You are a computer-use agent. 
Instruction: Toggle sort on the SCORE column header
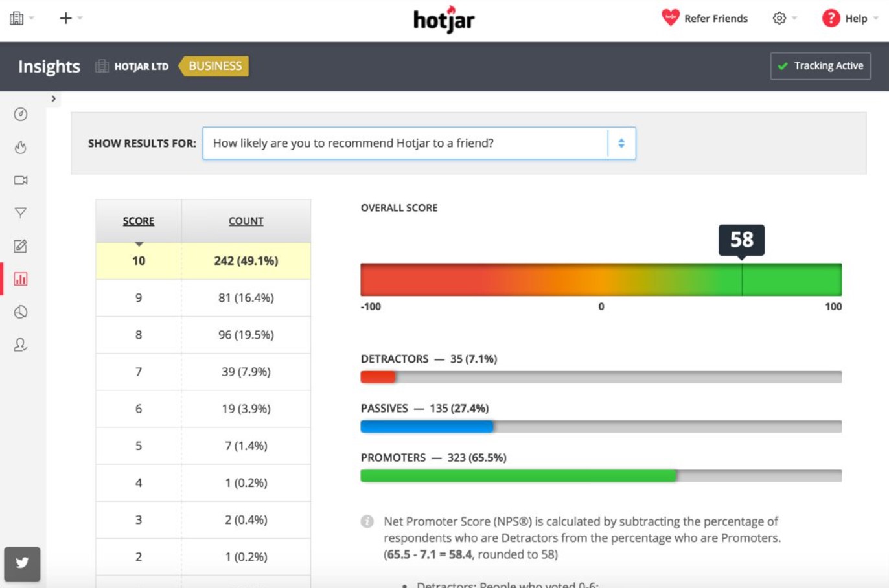click(138, 221)
